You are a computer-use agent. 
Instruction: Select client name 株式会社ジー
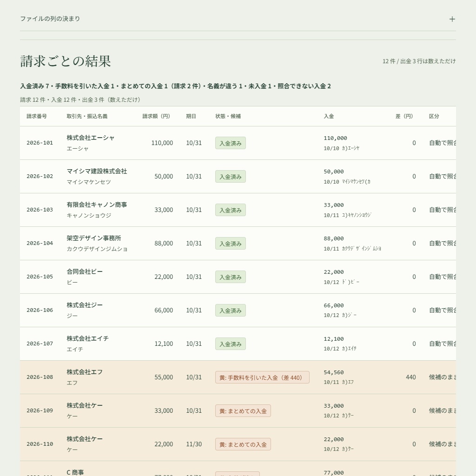pos(85,305)
